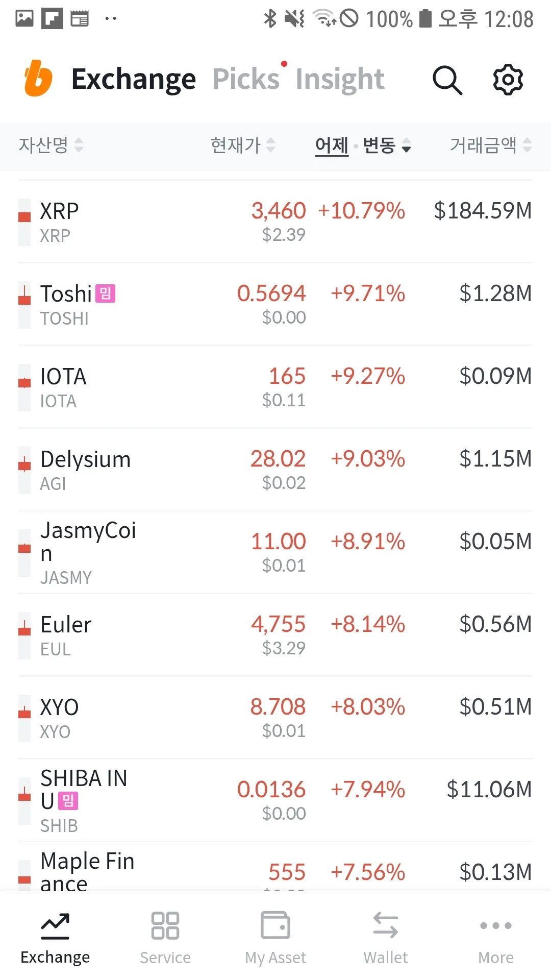Toggle the 어제 change period option

pyautogui.click(x=332, y=145)
